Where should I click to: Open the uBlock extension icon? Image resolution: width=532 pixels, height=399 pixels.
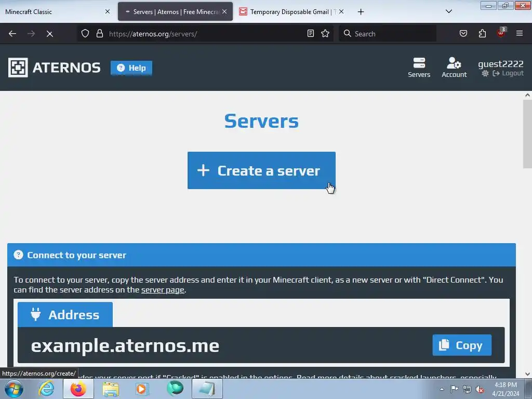501,33
